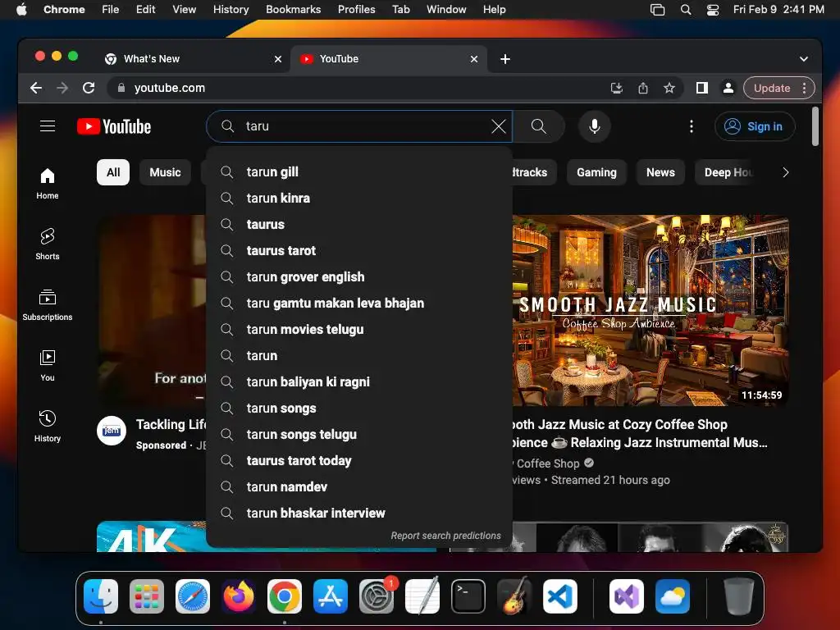Show next category chips arrow
This screenshot has height=630, width=840.
click(x=785, y=172)
